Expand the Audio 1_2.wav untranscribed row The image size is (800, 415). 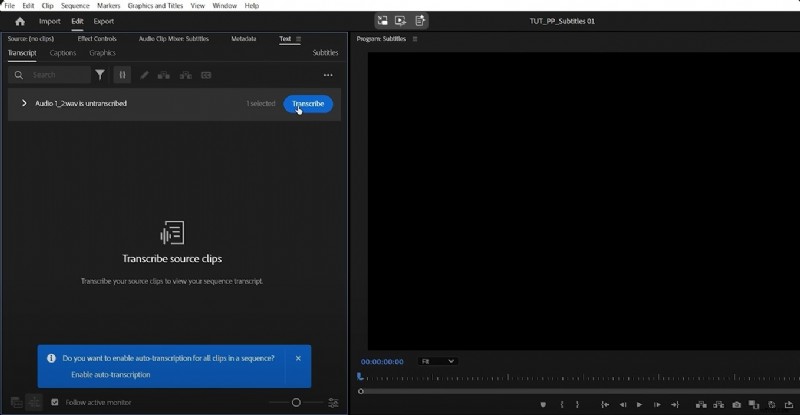tap(24, 103)
